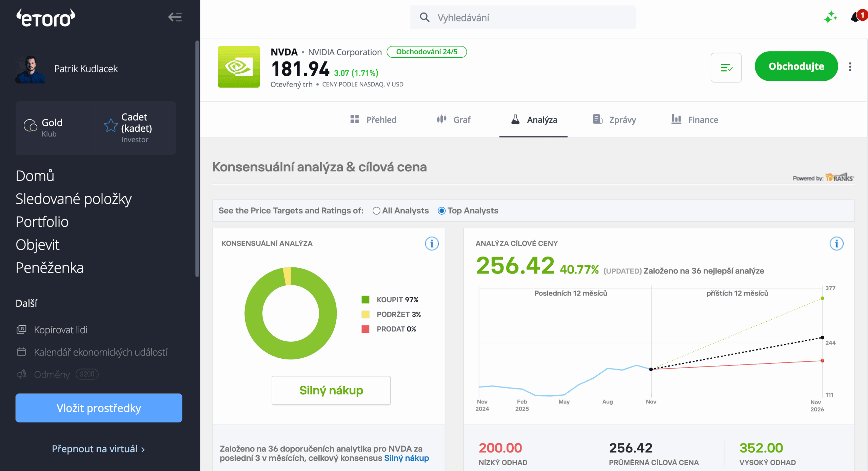Expand Přepnout na virtuál chevron

pyautogui.click(x=143, y=450)
